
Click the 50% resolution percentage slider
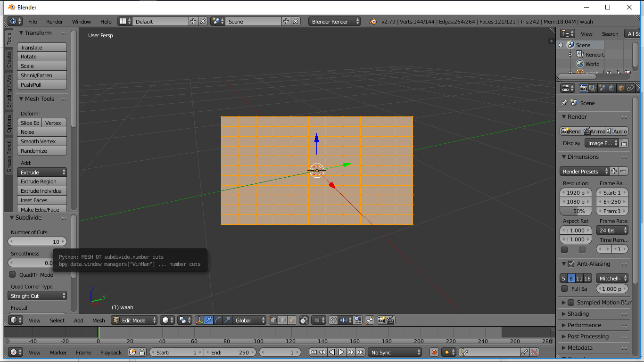[576, 211]
